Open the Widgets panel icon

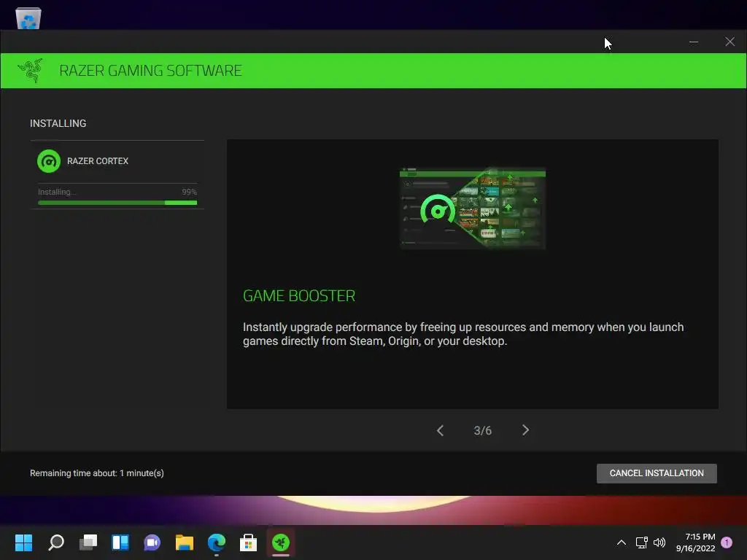120,542
